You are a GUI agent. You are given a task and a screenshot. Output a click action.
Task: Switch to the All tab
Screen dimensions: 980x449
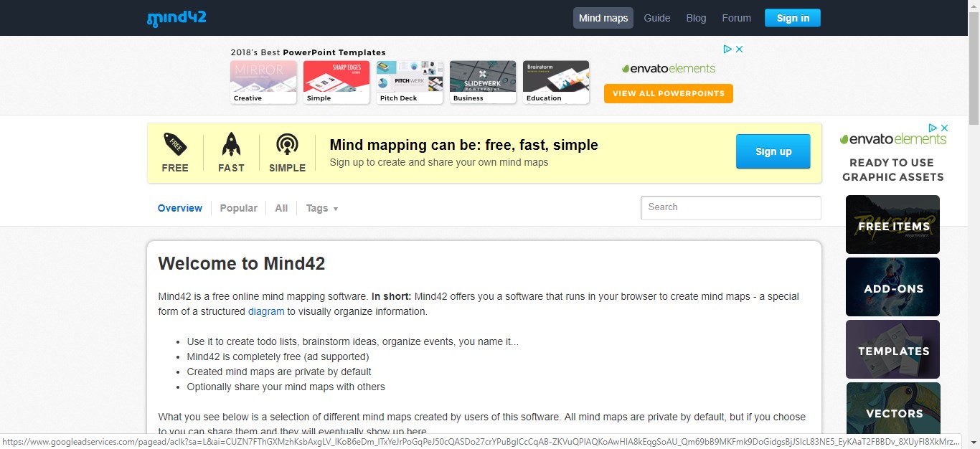tap(281, 208)
